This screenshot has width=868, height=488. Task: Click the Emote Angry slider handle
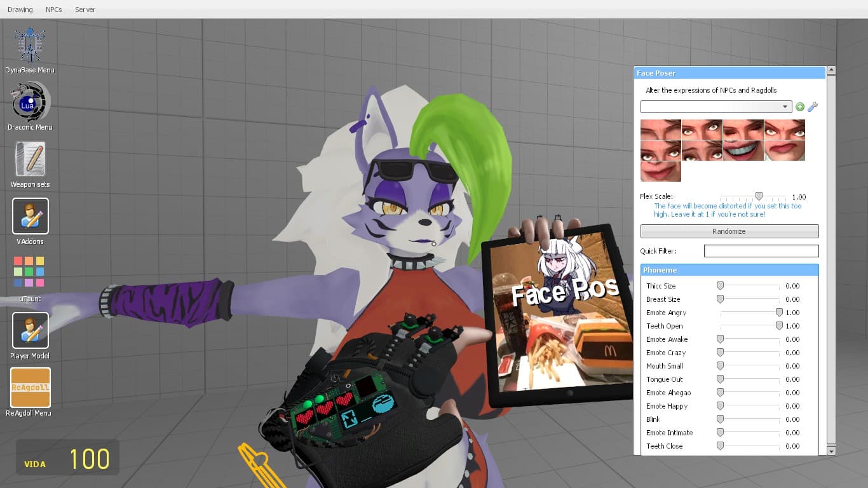779,313
